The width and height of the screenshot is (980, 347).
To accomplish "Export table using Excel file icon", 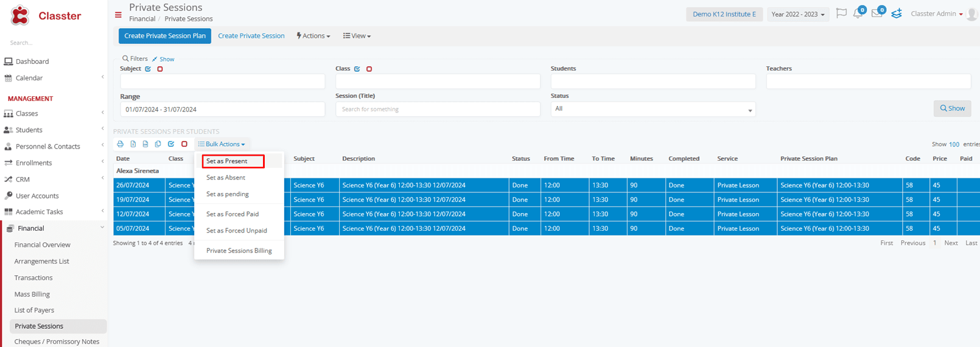I will [x=133, y=144].
